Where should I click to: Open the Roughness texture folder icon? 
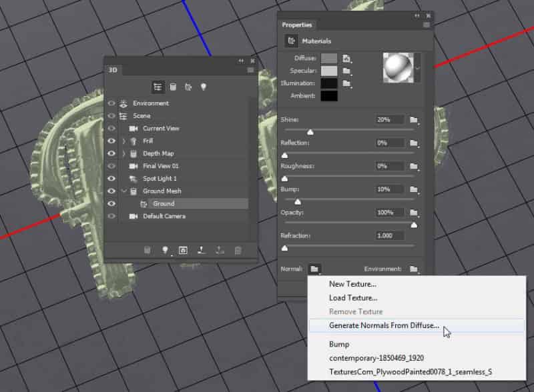[414, 166]
